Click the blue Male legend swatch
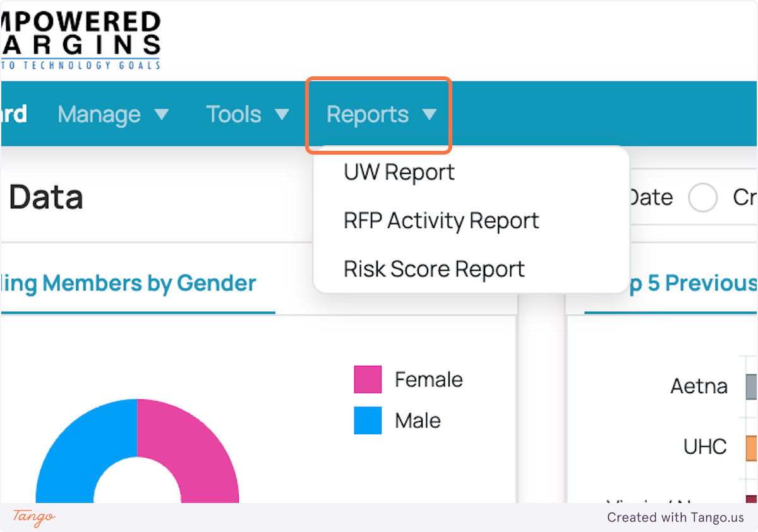The width and height of the screenshot is (758, 532). pos(368,420)
